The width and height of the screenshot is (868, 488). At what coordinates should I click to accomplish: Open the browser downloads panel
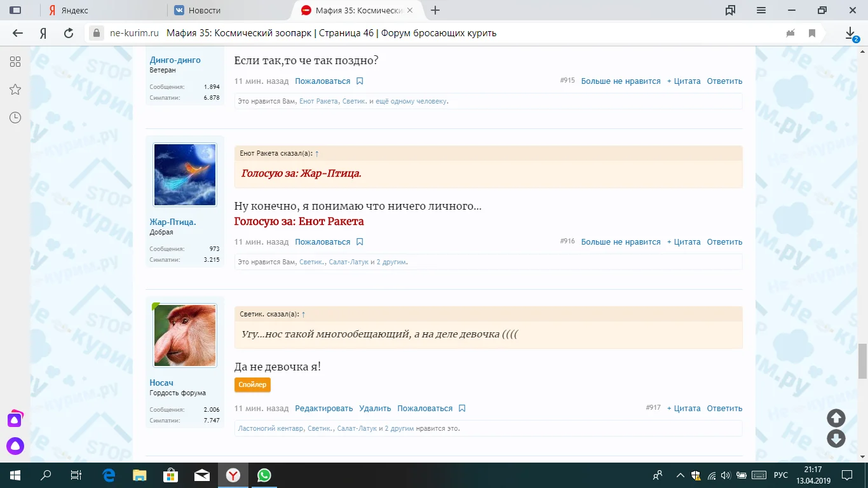click(x=851, y=33)
